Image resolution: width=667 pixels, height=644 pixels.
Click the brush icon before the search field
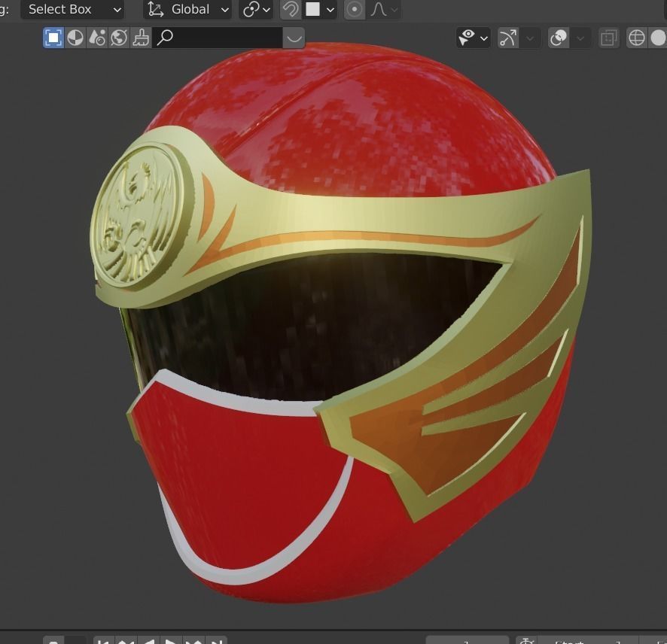141,38
